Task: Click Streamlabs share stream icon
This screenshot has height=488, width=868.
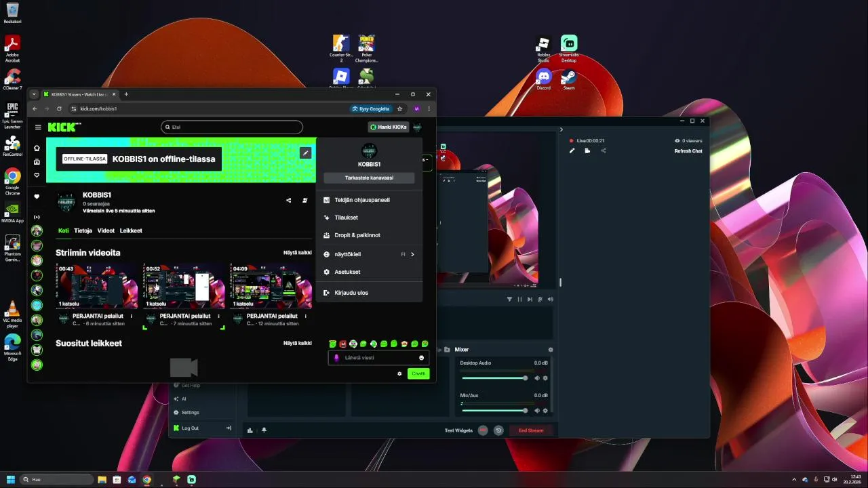Action: pos(604,150)
